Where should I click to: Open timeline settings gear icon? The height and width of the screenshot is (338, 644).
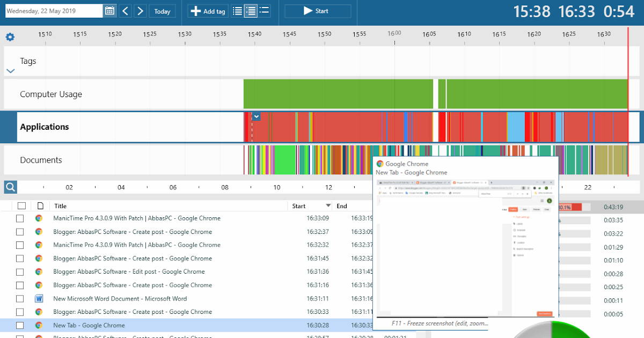point(10,37)
